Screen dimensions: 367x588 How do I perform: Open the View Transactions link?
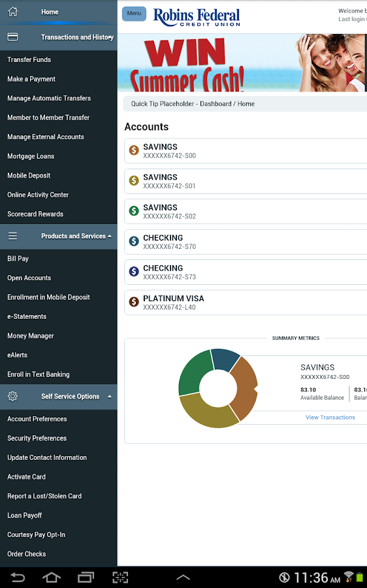(x=330, y=417)
